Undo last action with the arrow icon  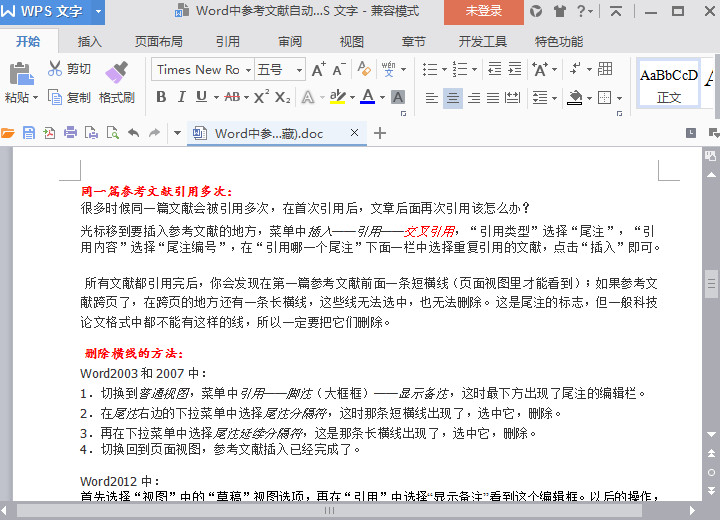point(133,133)
